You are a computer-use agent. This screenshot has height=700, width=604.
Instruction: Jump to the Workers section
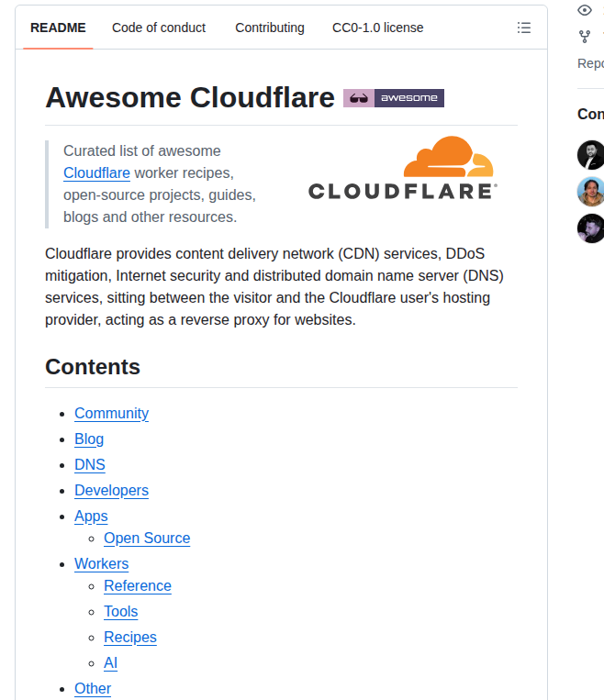point(101,564)
